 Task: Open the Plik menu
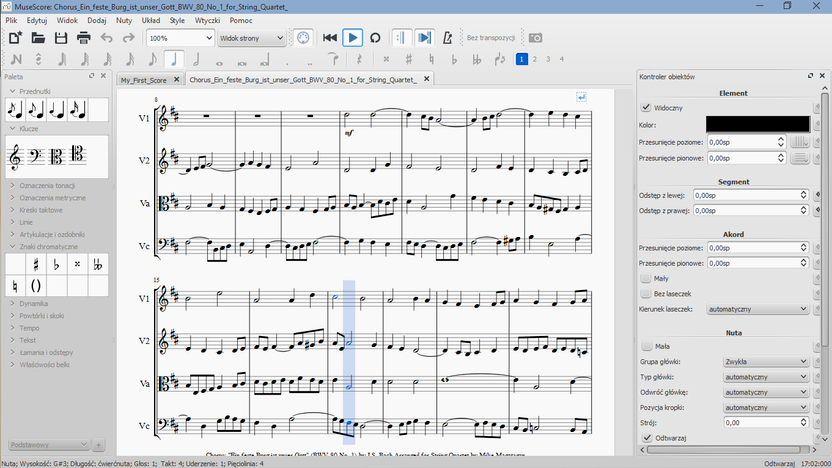(11, 20)
